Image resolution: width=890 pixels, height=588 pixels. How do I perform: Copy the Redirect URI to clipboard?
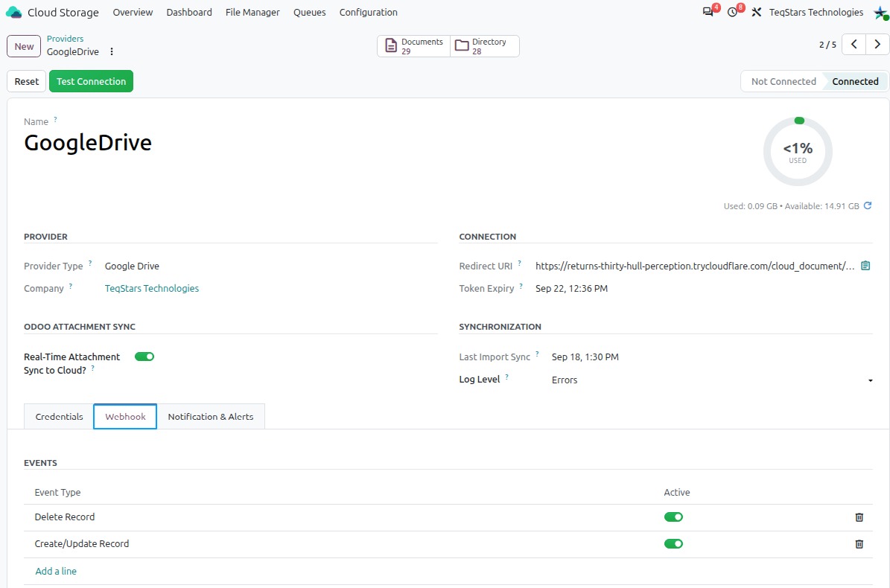[x=865, y=266]
